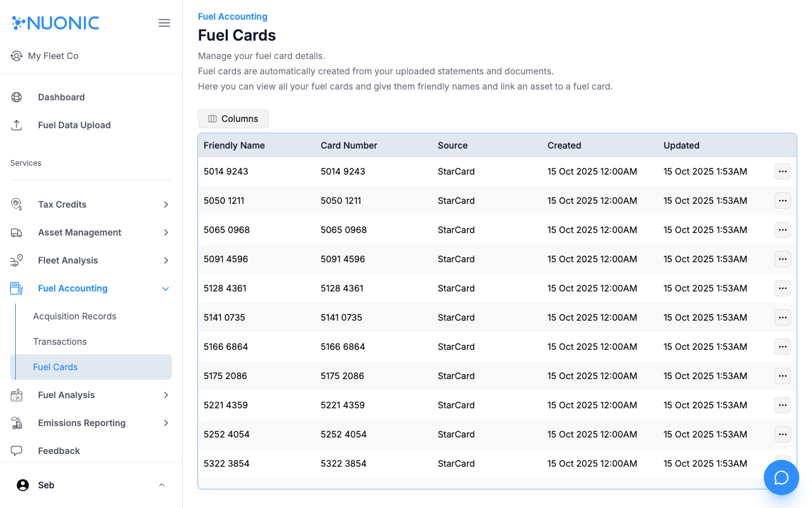
Task: Sort by Updated column header
Action: [681, 145]
